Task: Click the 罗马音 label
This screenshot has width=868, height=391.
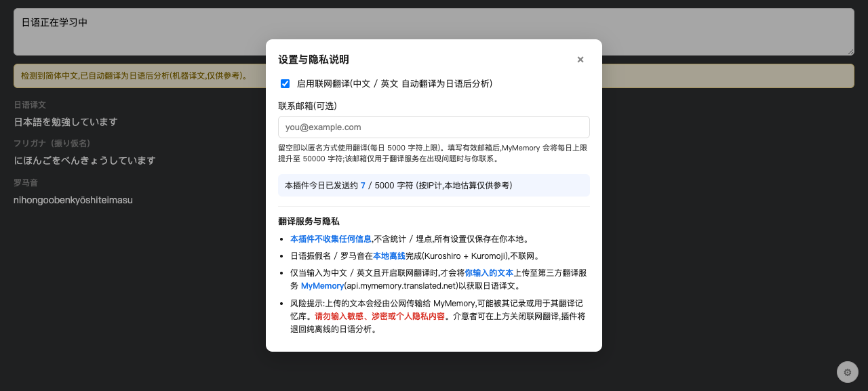Action: [26, 183]
